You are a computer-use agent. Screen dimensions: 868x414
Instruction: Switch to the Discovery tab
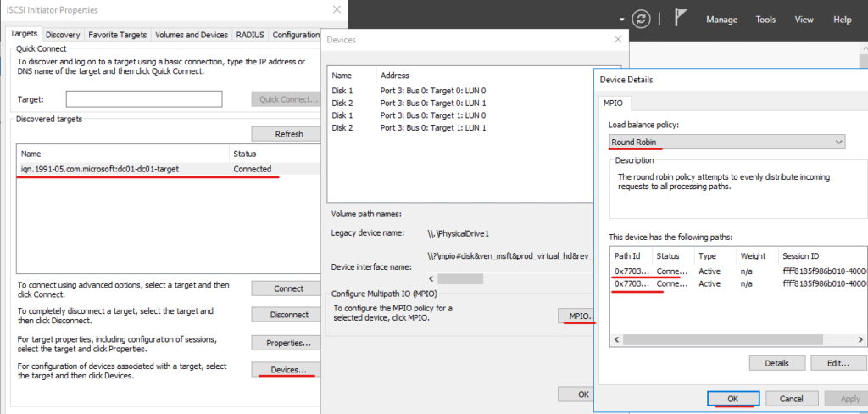63,35
